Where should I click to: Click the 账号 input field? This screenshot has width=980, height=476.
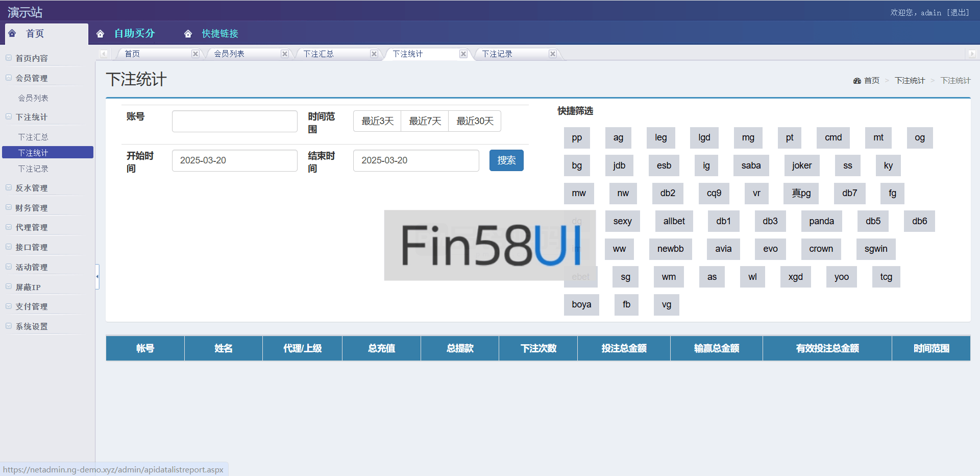tap(234, 122)
